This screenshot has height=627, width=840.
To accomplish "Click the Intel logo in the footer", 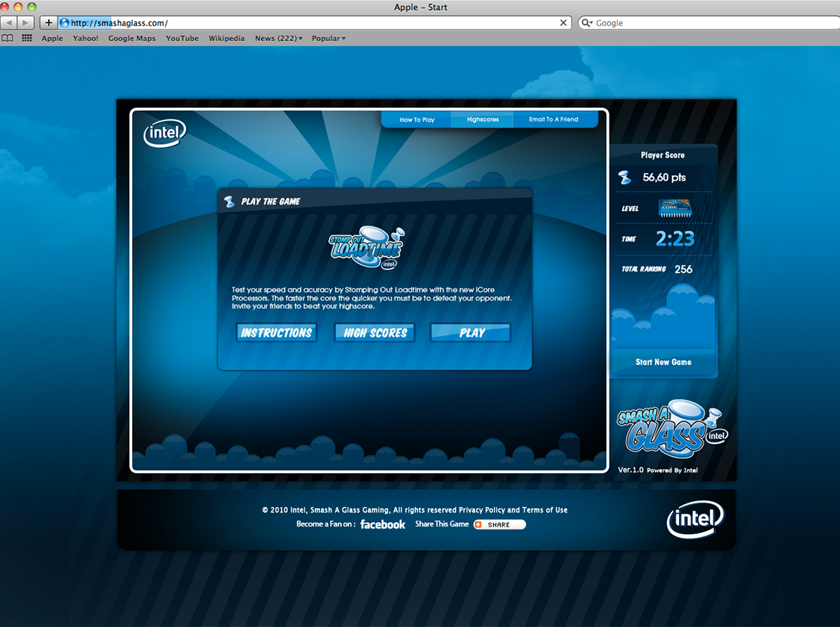I will tap(695, 519).
